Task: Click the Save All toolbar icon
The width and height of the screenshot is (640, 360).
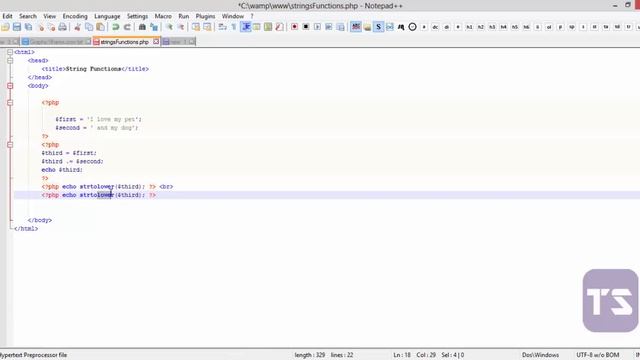Action: point(28,27)
